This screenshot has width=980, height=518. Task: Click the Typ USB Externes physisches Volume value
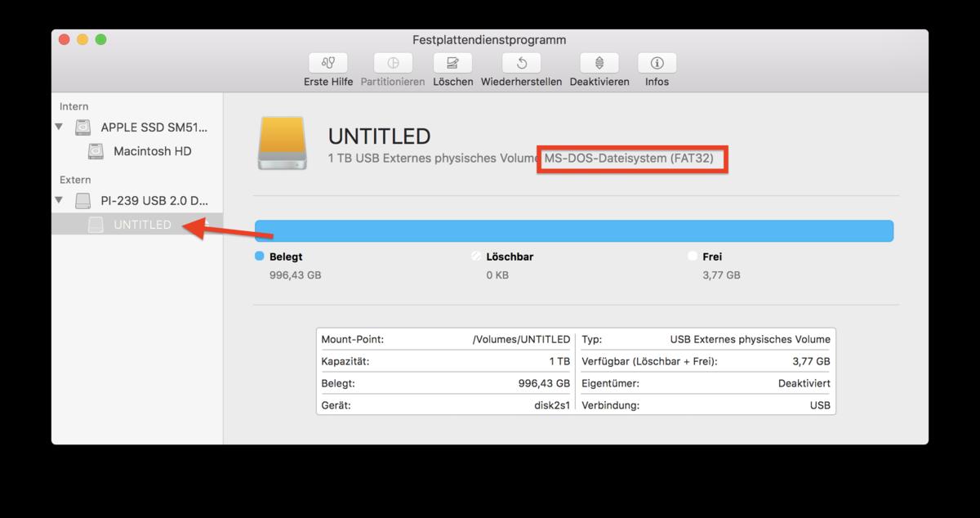[751, 339]
